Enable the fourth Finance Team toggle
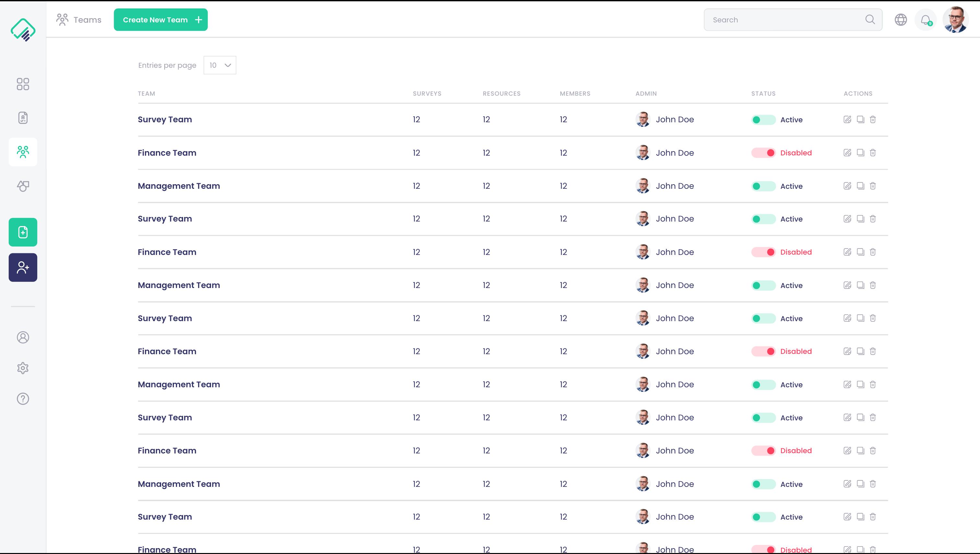980x554 pixels. pos(763,451)
